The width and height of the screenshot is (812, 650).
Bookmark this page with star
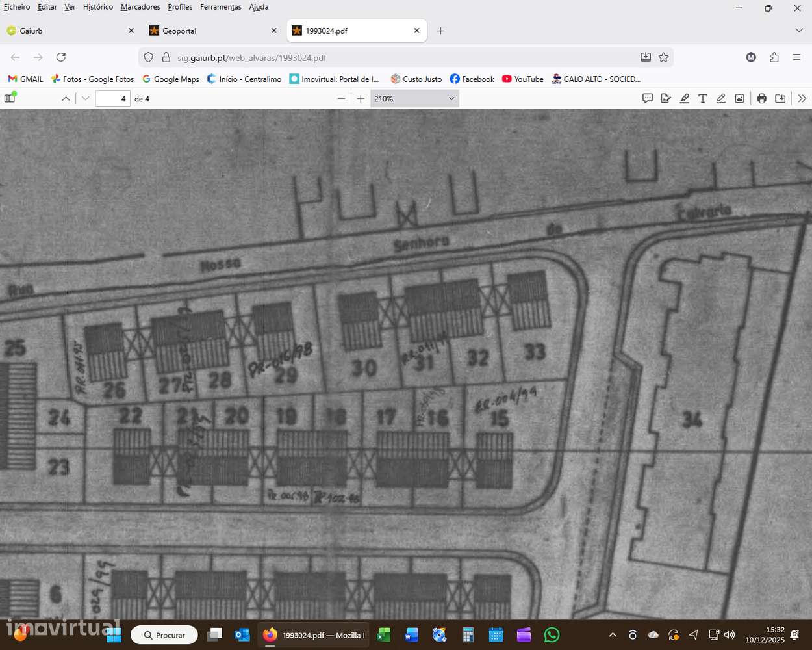pyautogui.click(x=663, y=57)
